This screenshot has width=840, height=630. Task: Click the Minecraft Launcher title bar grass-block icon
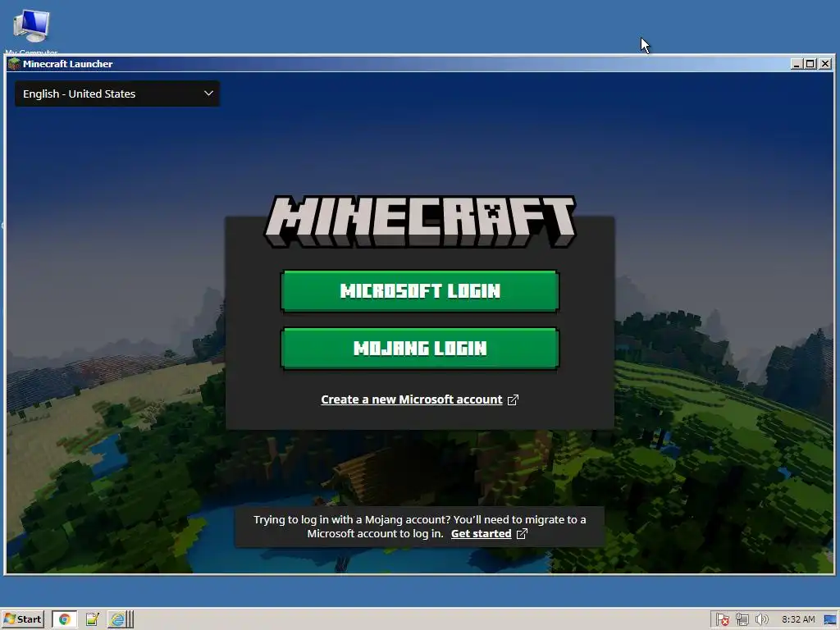click(15, 64)
